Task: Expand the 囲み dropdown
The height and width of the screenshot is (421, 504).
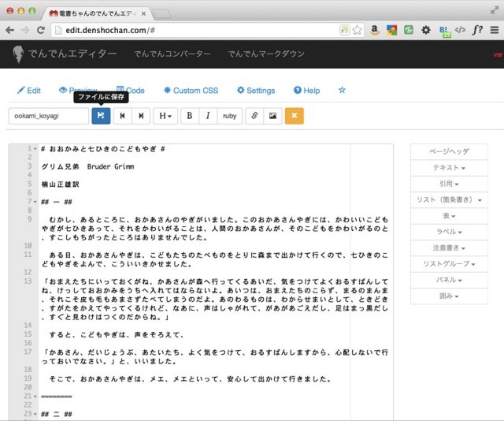Action: point(449,296)
